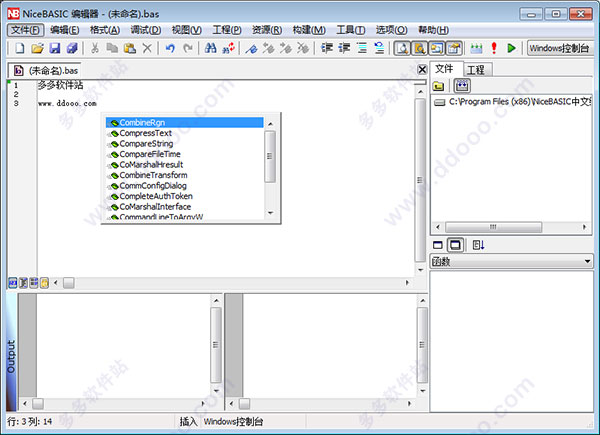
Task: Click the outdent lines toolbar icon
Action: pos(327,48)
